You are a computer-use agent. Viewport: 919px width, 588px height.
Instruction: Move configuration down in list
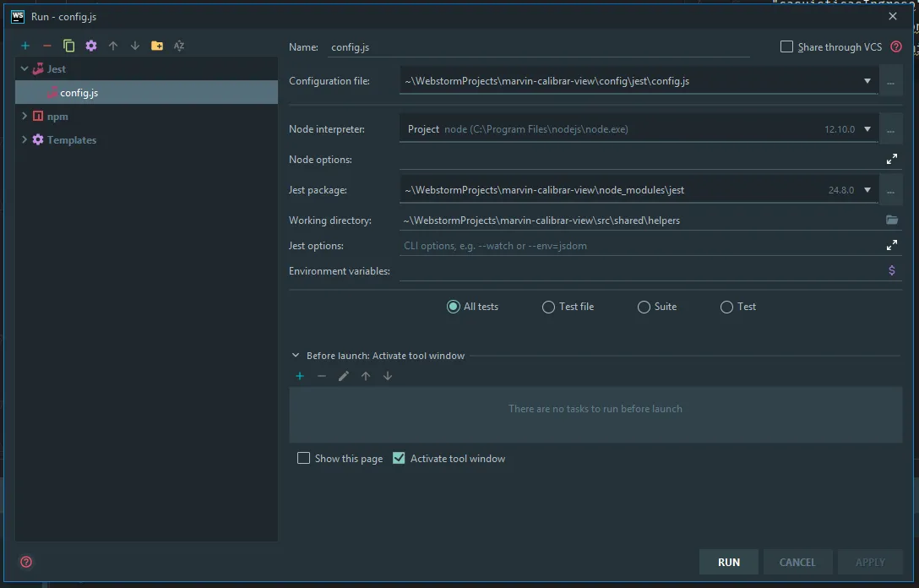[135, 46]
